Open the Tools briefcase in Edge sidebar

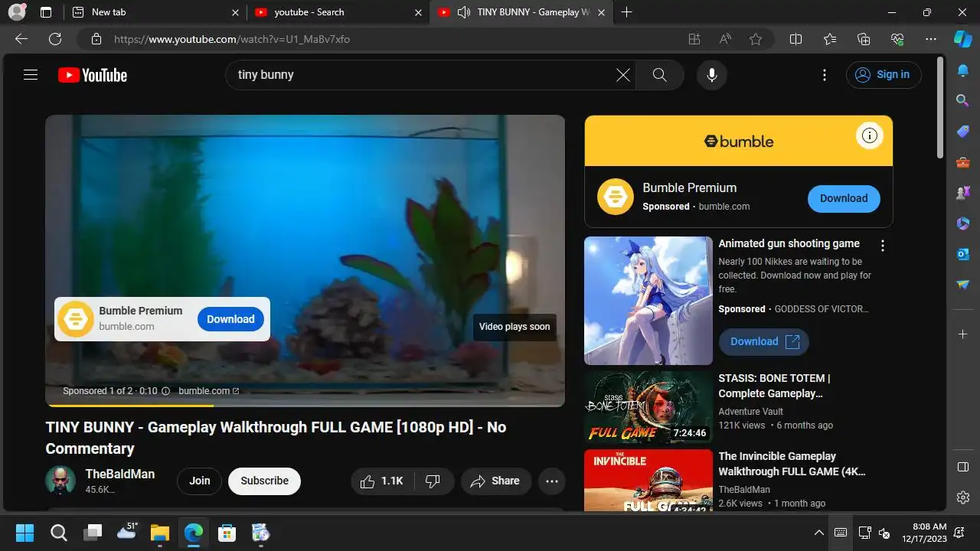pos(963,162)
